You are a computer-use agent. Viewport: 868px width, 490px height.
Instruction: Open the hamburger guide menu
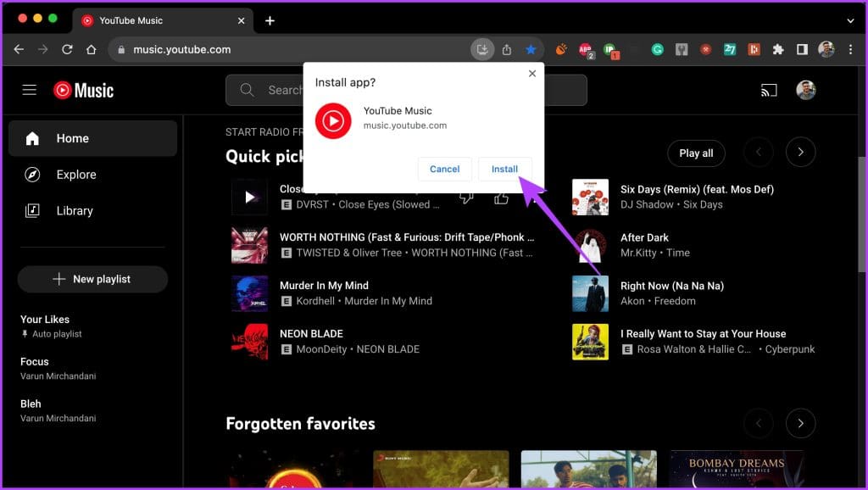pyautogui.click(x=30, y=90)
